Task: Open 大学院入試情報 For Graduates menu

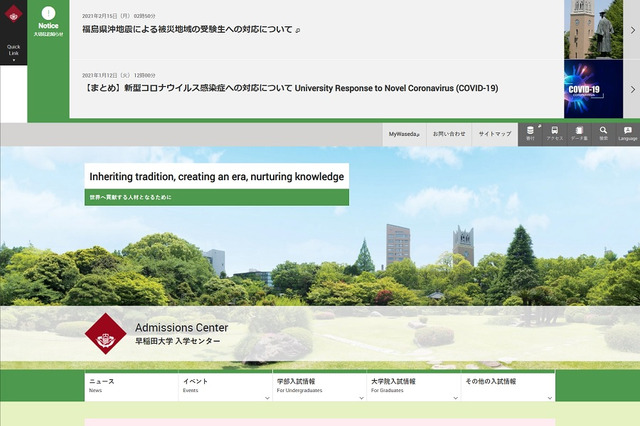Action: 413,386
